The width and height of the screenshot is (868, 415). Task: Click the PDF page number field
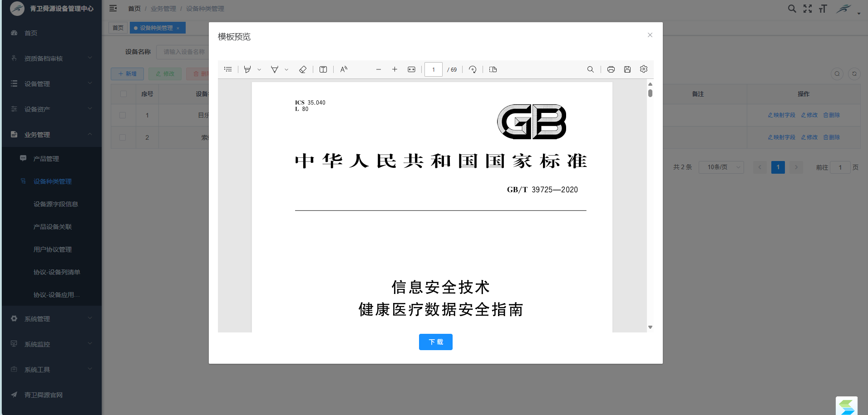[x=433, y=69]
